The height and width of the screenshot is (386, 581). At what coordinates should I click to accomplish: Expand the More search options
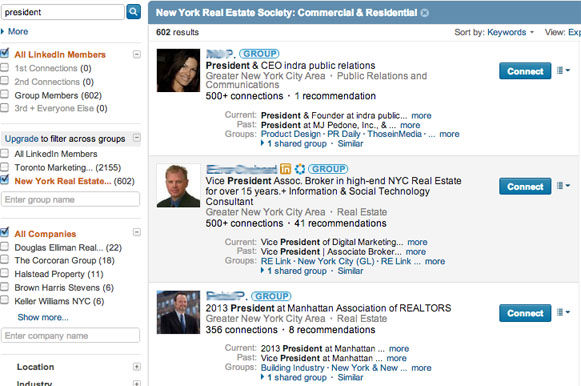15,31
